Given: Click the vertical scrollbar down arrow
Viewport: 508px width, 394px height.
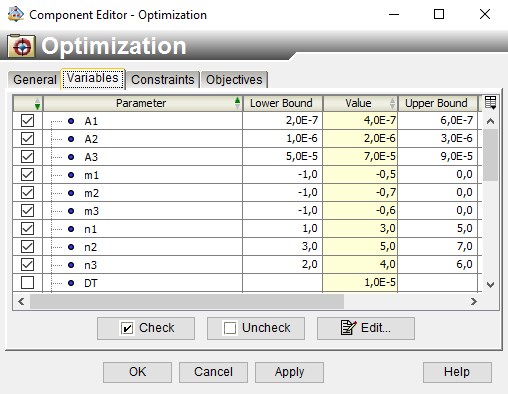Looking at the screenshot, I should coord(490,285).
